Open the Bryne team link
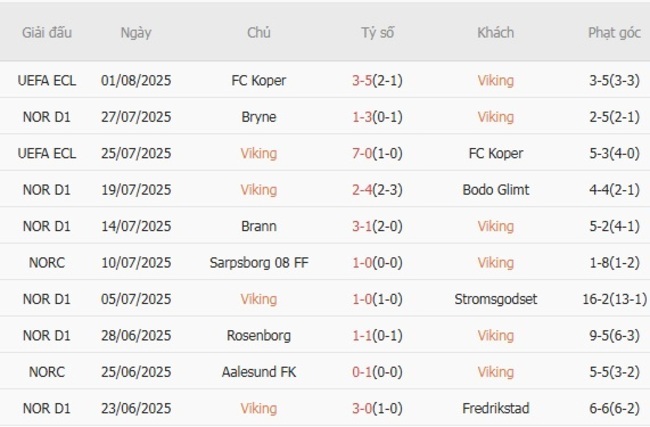 pyautogui.click(x=259, y=117)
